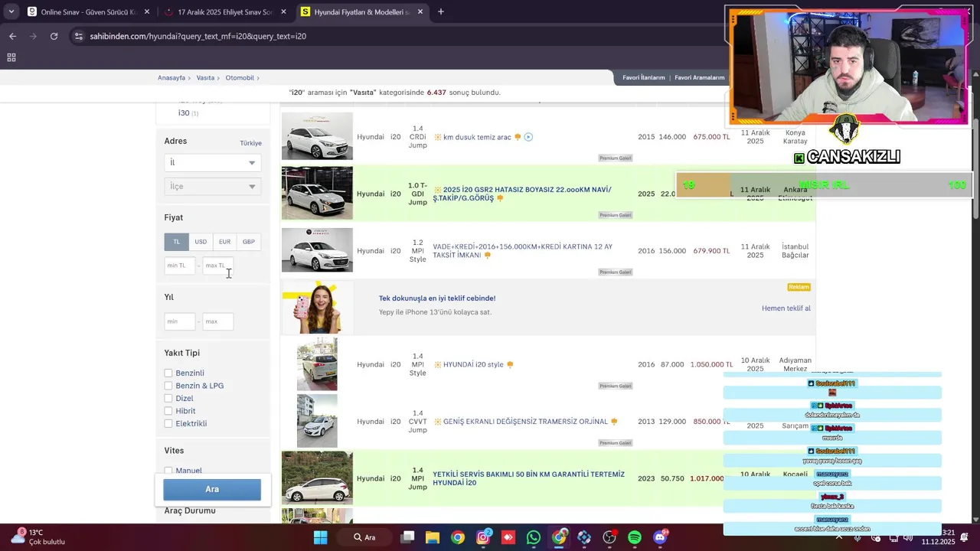Switch to the 17 Aralık 2025 Ehliyet Sınav tab

226,11
